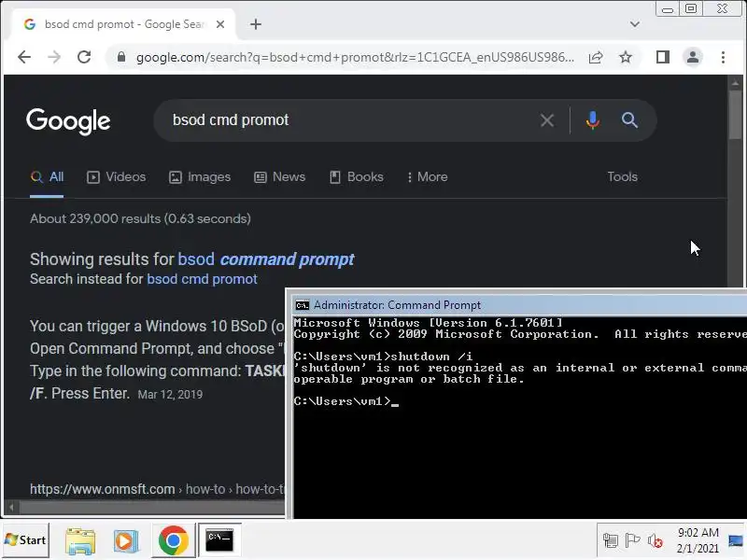Click the address bar URL

point(355,58)
